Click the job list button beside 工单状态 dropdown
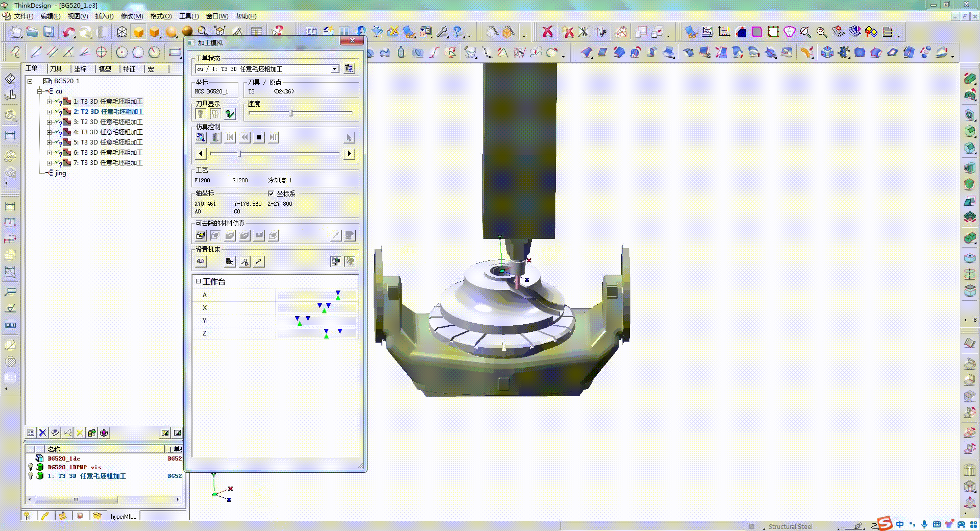 pos(349,68)
